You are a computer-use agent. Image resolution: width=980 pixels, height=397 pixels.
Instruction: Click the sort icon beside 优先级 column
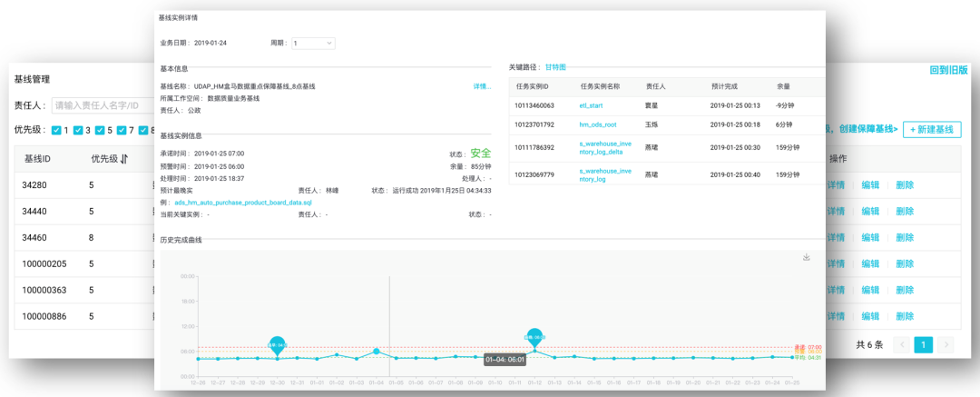click(x=124, y=158)
